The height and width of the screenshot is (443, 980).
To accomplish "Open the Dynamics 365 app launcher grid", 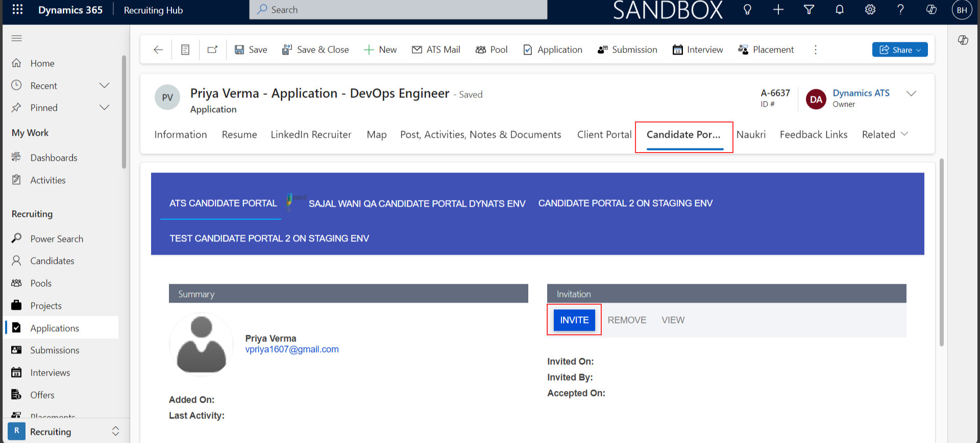I will (17, 10).
